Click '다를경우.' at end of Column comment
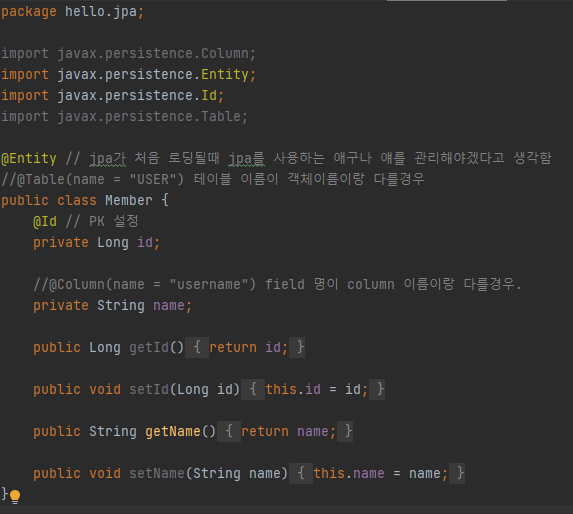This screenshot has width=573, height=514. click(492, 284)
